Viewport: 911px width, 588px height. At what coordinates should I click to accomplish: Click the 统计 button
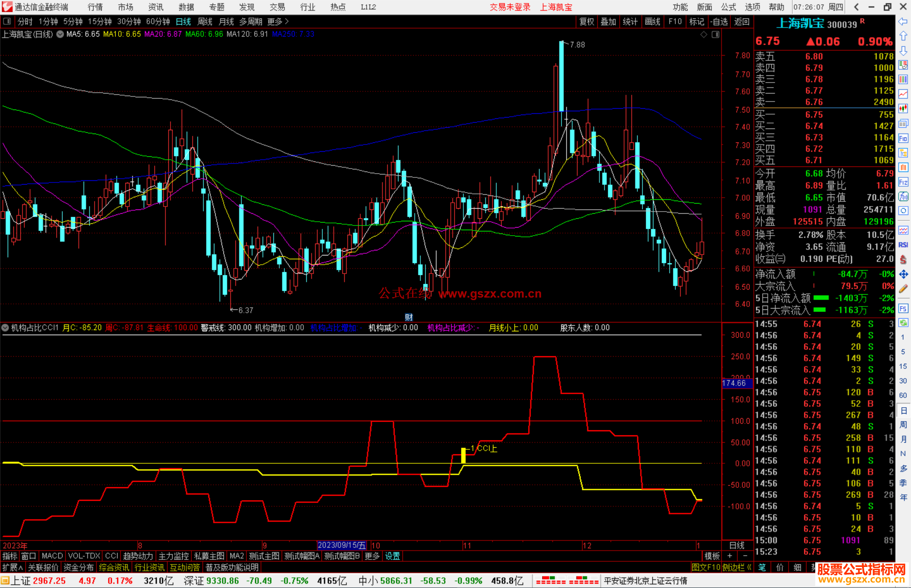pos(630,21)
